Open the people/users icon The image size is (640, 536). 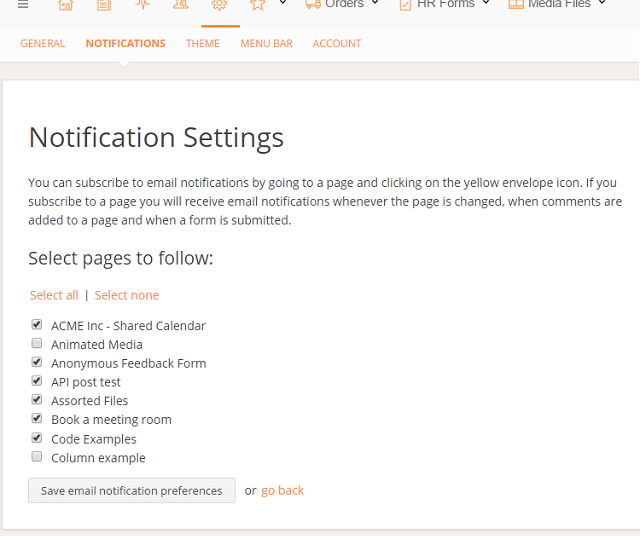coord(181,5)
